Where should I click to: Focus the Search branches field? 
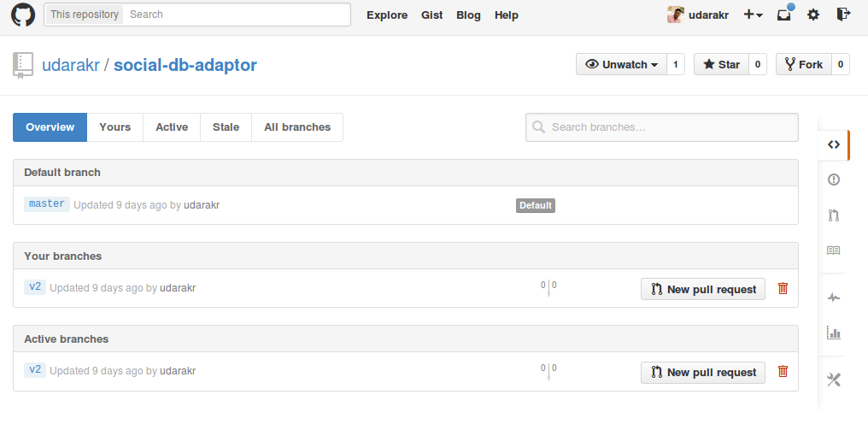pos(662,127)
